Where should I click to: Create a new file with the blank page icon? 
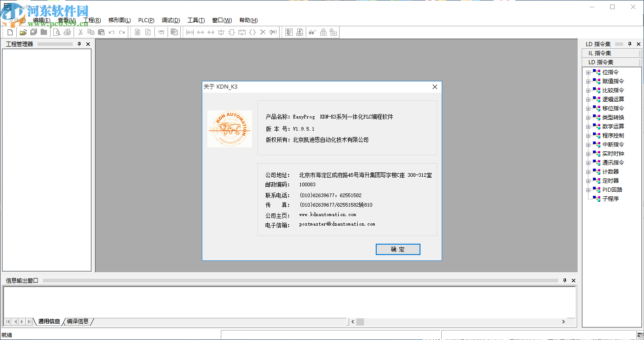point(10,32)
